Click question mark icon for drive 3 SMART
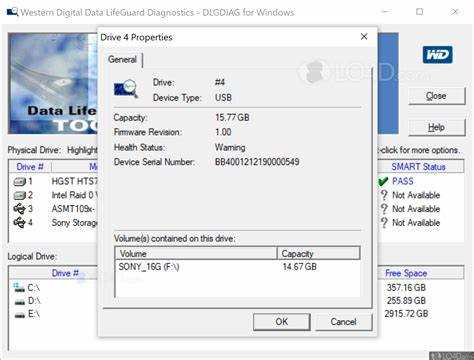 point(384,209)
